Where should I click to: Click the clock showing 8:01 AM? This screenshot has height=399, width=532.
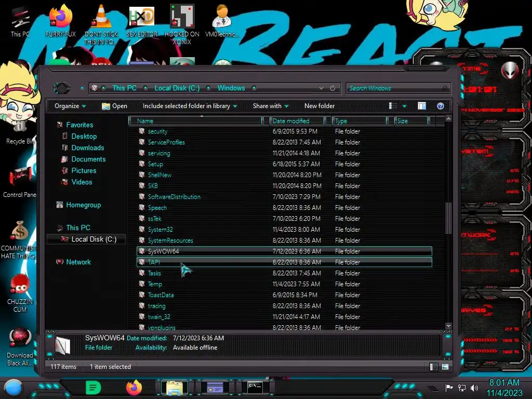click(x=504, y=383)
